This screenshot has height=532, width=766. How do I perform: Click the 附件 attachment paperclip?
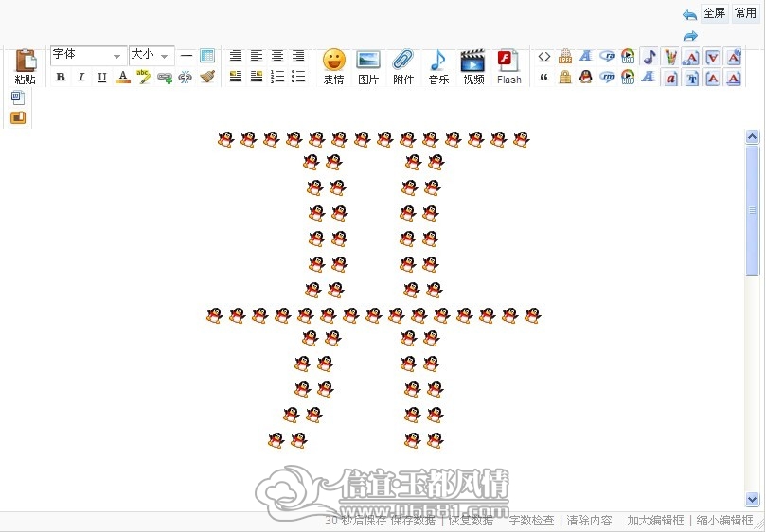click(x=403, y=67)
